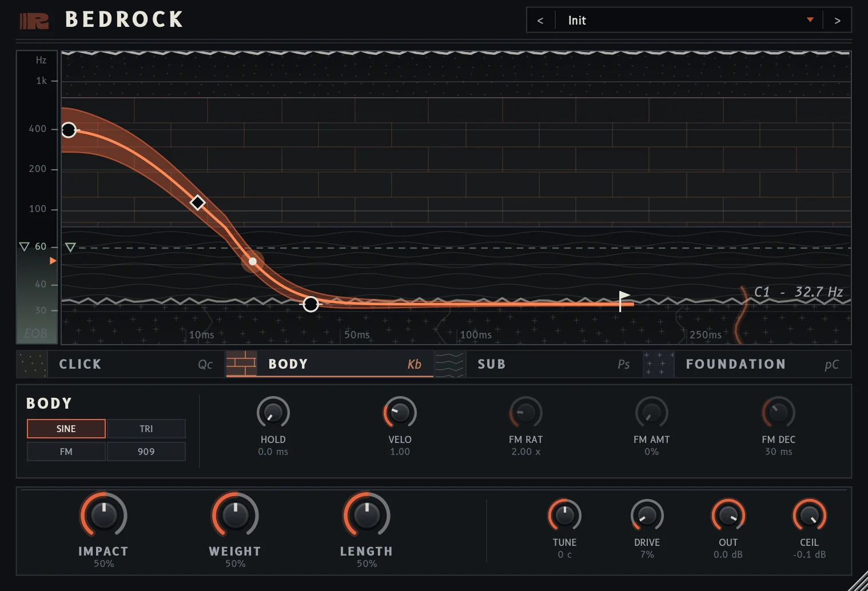Click the envelope end node near 30 Hz

pos(310,305)
